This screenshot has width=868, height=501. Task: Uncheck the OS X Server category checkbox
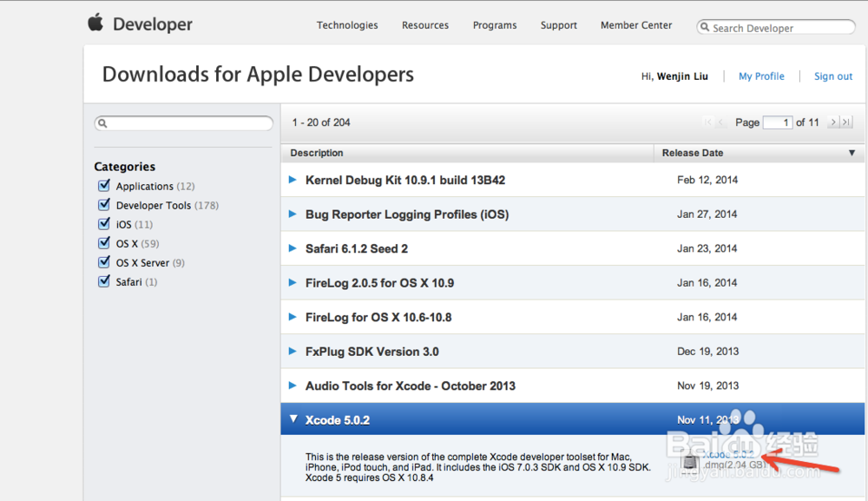tap(104, 262)
